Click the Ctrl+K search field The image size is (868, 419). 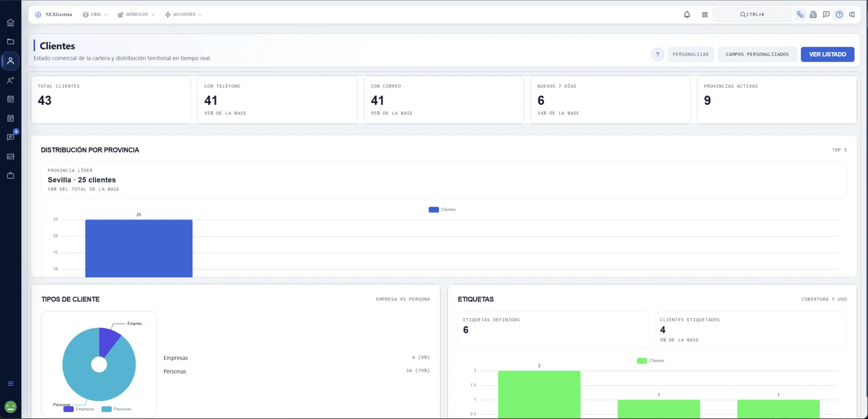point(752,14)
